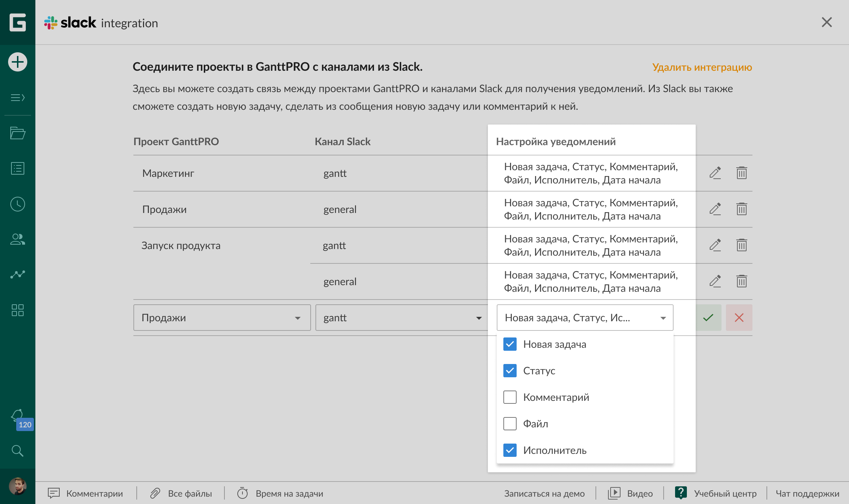Open the Продажи project dropdown

click(222, 318)
